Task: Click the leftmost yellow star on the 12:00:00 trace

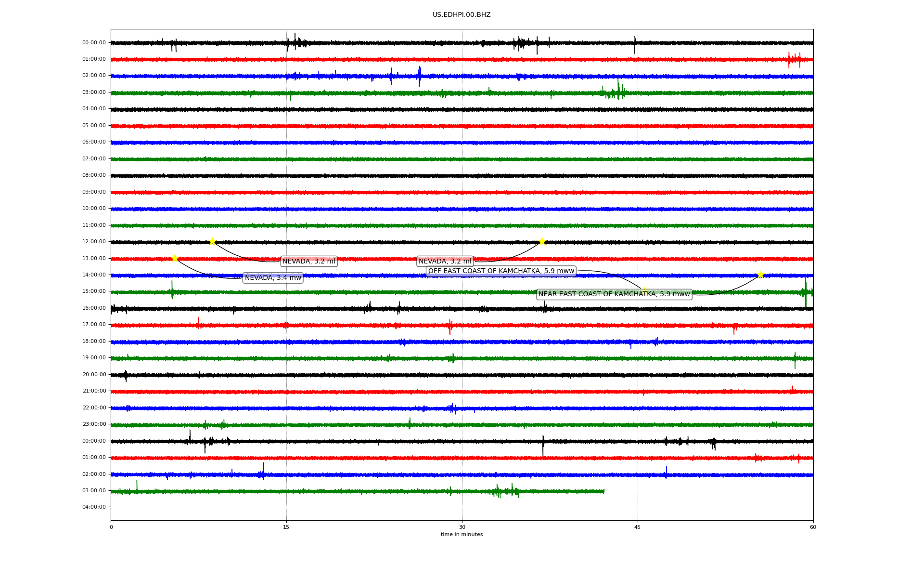Action: pyautogui.click(x=212, y=241)
